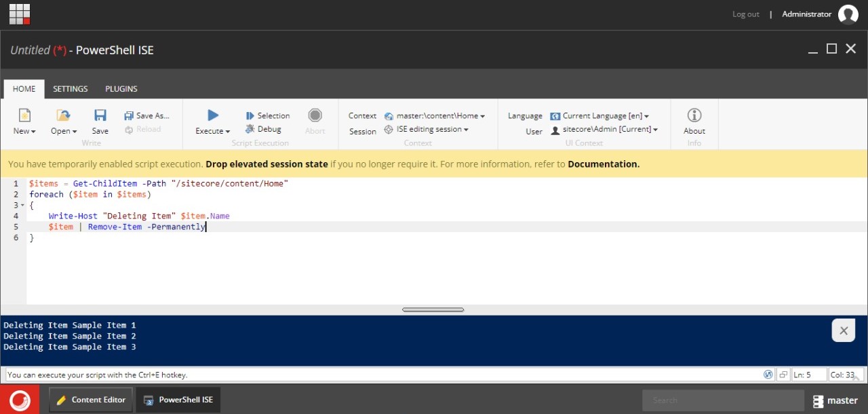The width and height of the screenshot is (868, 414).
Task: Click the Abort stop icon
Action: (315, 115)
